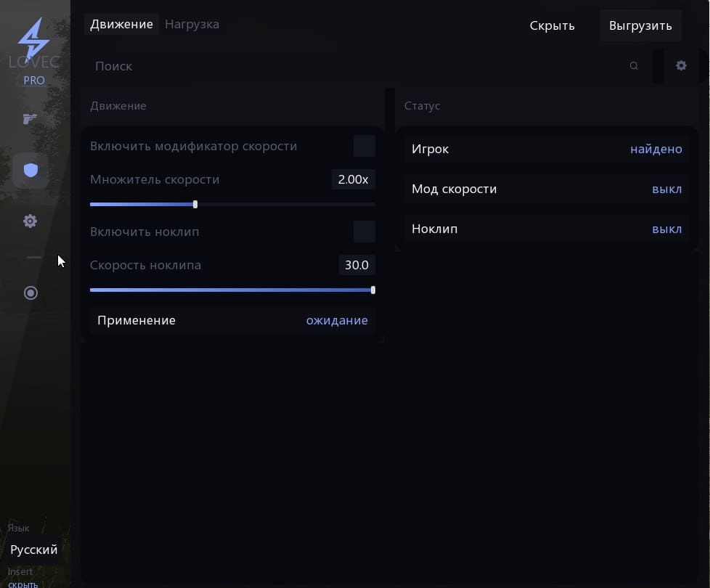710x588 pixels.
Task: Click the speed multiplier slider handle
Action: click(x=195, y=205)
